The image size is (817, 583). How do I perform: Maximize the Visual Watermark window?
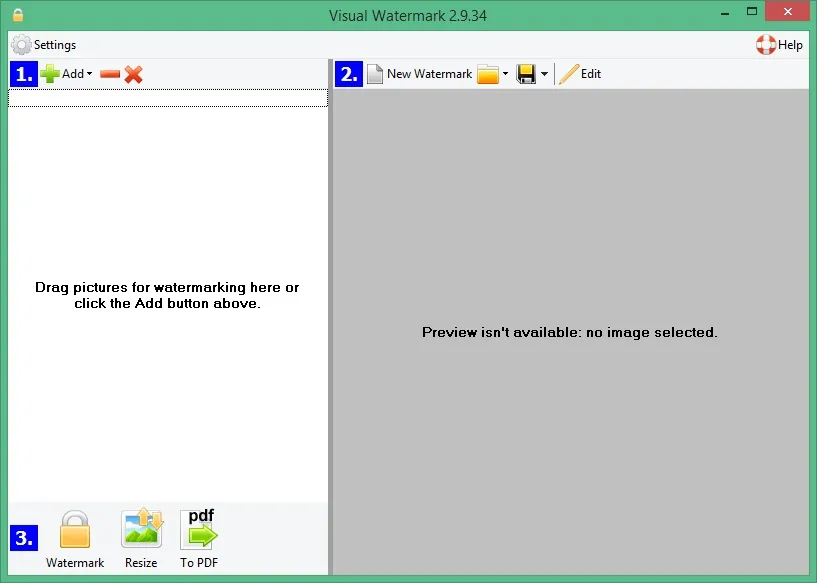click(752, 11)
